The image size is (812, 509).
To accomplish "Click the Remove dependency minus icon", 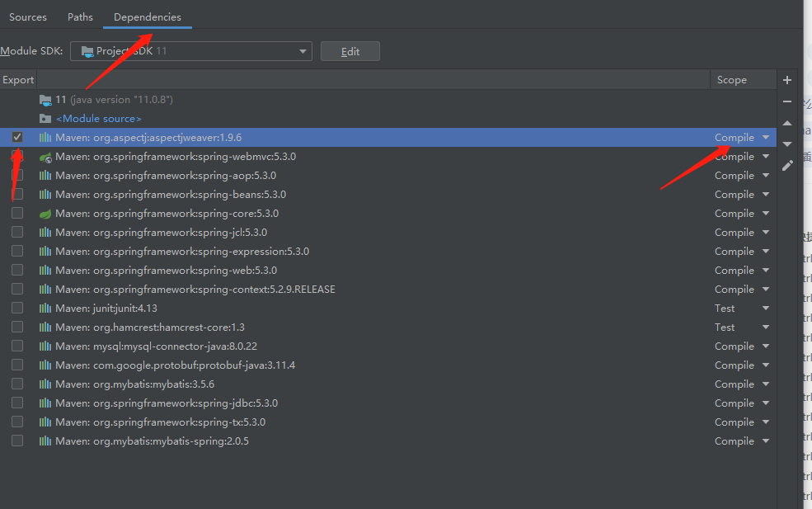I will click(x=786, y=101).
